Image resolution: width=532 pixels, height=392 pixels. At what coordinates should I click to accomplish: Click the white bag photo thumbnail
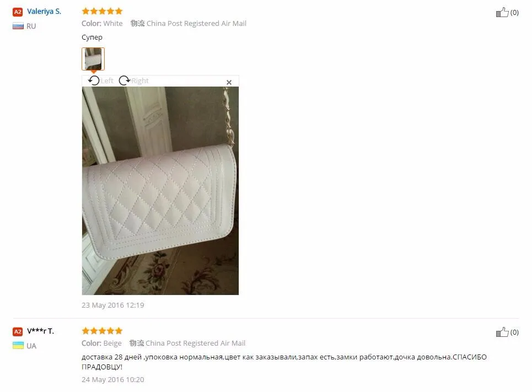(93, 59)
